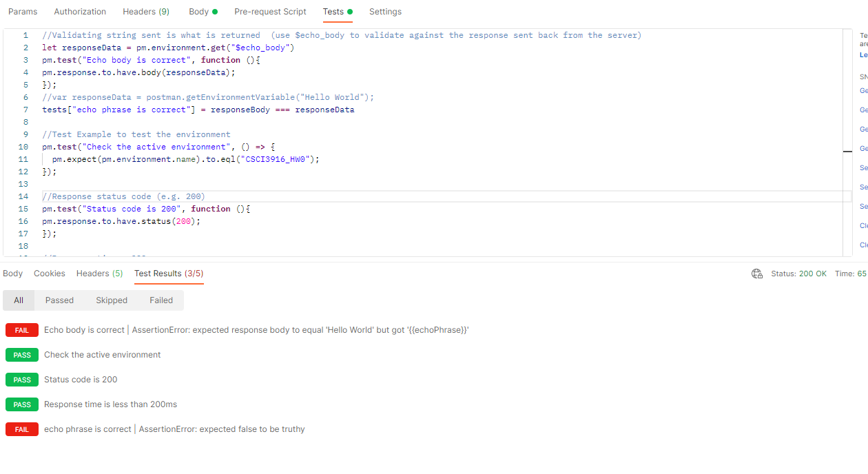Click the PASS badge for Check the active environment
This screenshot has height=474, width=868.
(22, 354)
